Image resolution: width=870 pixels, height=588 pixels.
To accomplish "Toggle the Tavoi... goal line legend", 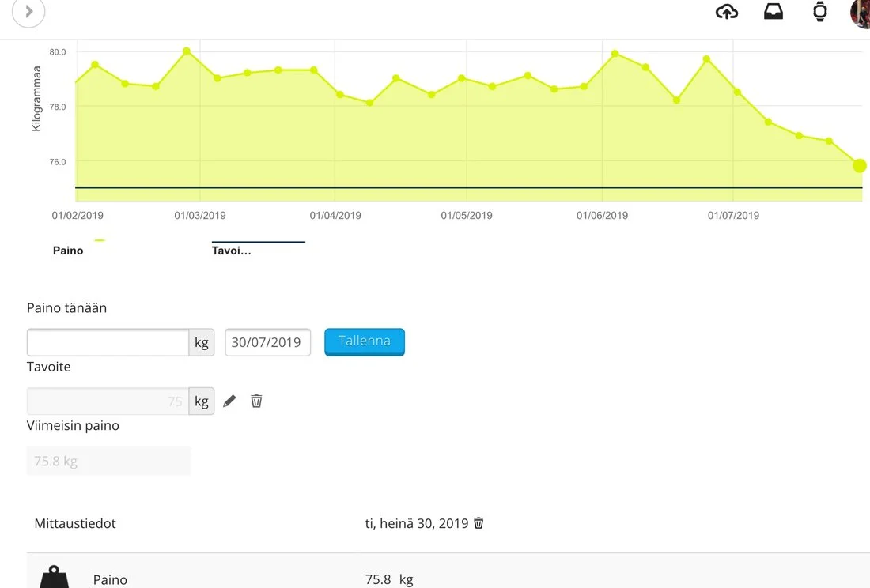I will pyautogui.click(x=231, y=250).
